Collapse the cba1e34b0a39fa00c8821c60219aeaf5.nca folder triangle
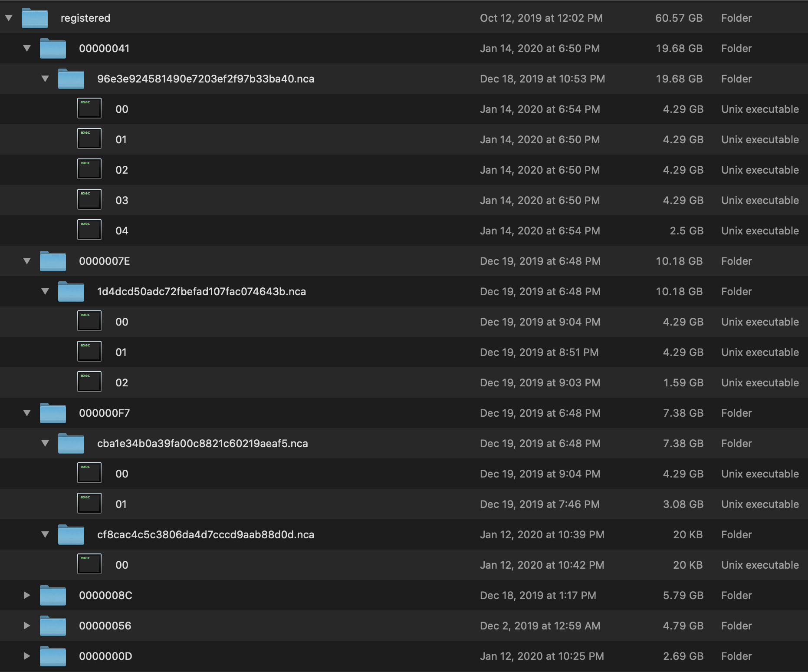 coord(45,444)
